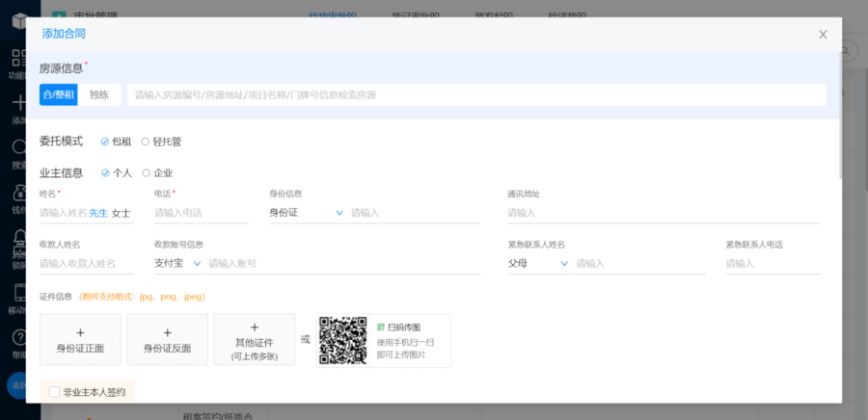Image resolution: width=868 pixels, height=420 pixels.
Task: Click the QR code for 扫码传图
Action: tap(343, 340)
